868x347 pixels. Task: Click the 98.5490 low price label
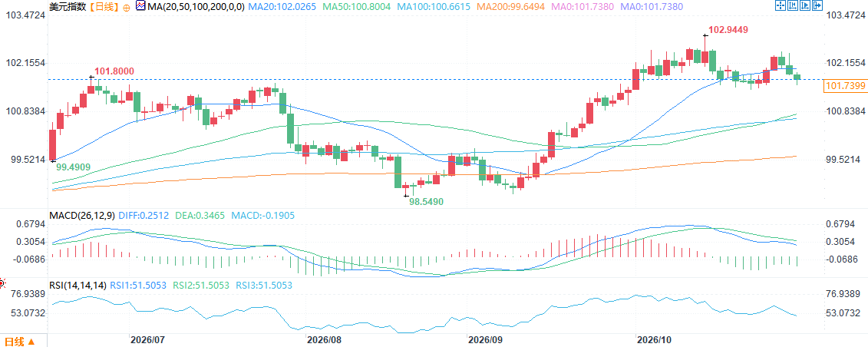pos(427,202)
